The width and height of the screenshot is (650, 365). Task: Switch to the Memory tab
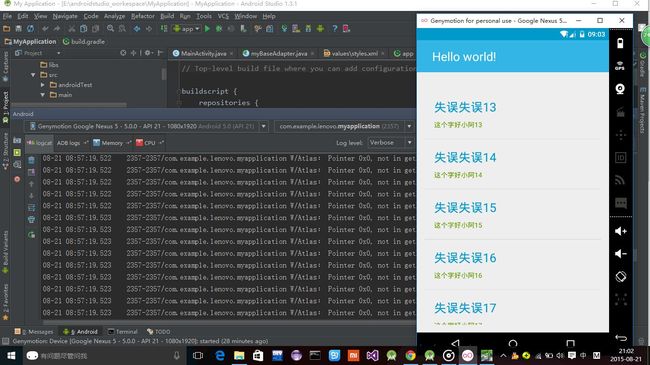112,143
